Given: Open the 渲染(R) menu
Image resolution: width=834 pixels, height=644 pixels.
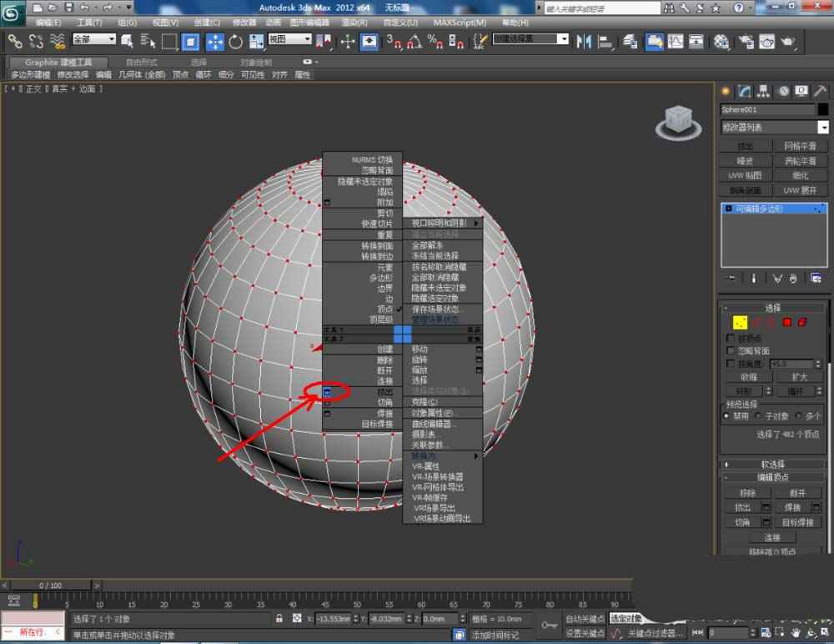Looking at the screenshot, I should click(353, 23).
